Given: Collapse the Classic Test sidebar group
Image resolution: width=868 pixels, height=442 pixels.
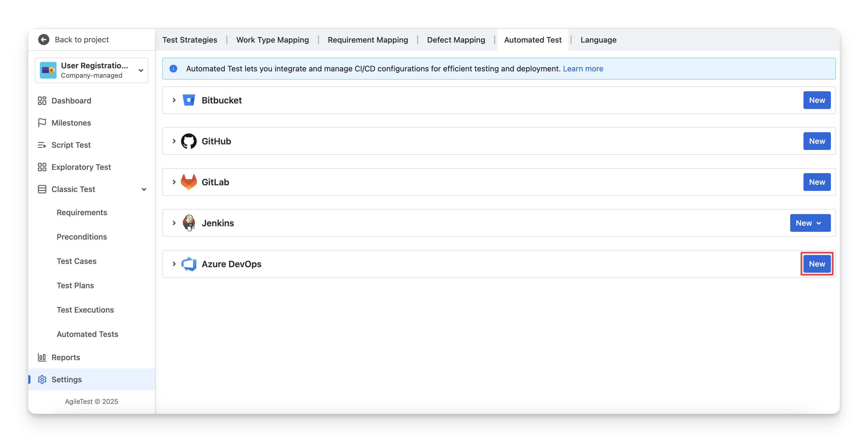Looking at the screenshot, I should pos(144,189).
